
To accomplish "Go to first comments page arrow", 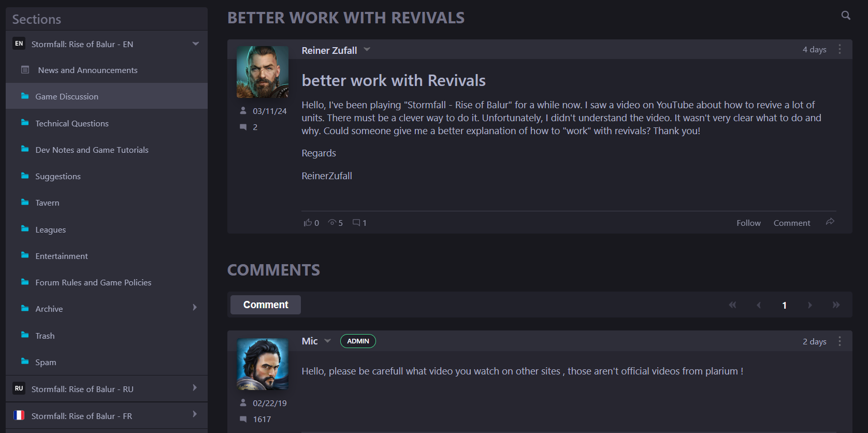I will click(x=732, y=305).
